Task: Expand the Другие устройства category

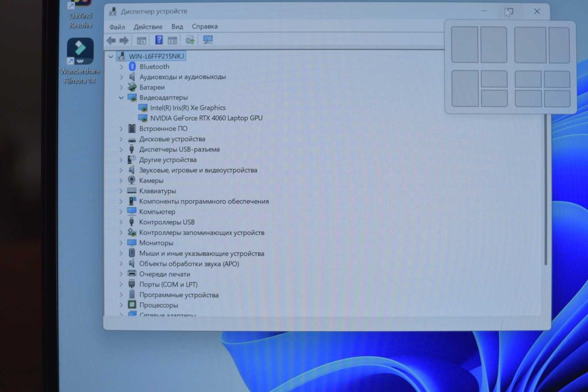Action: pyautogui.click(x=121, y=160)
